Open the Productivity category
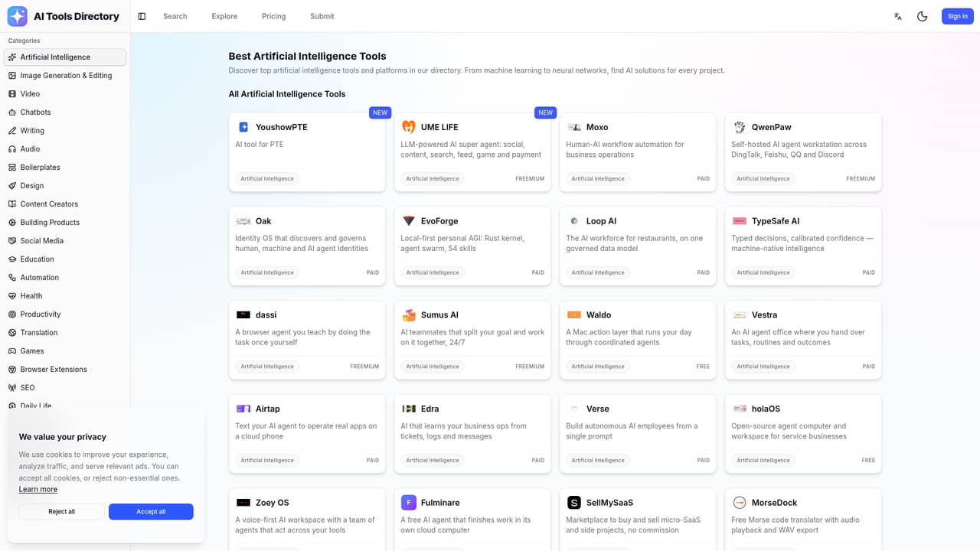Image resolution: width=980 pixels, height=551 pixels. [x=65, y=315]
